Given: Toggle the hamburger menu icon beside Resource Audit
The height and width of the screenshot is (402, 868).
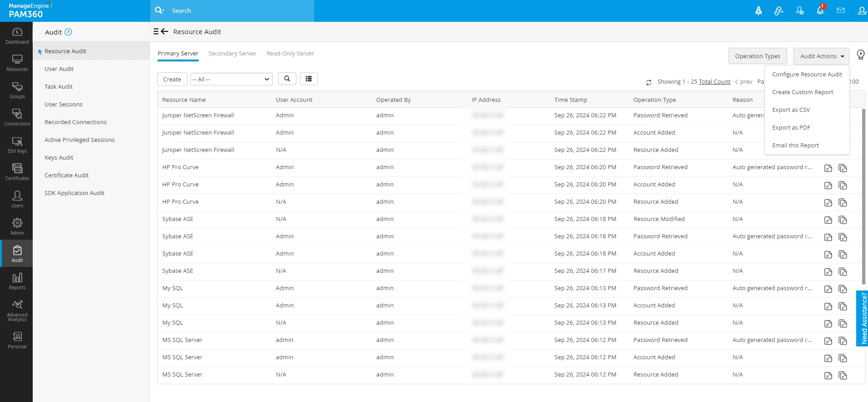Looking at the screenshot, I should [x=156, y=31].
